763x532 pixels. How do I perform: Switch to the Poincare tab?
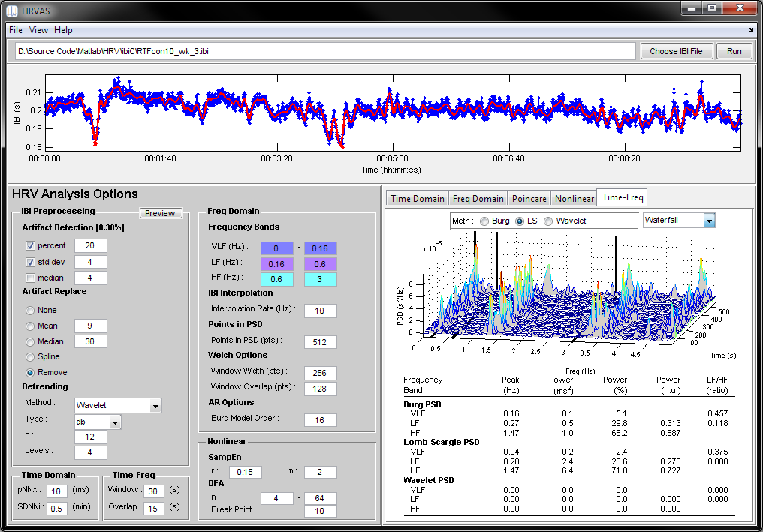[529, 198]
